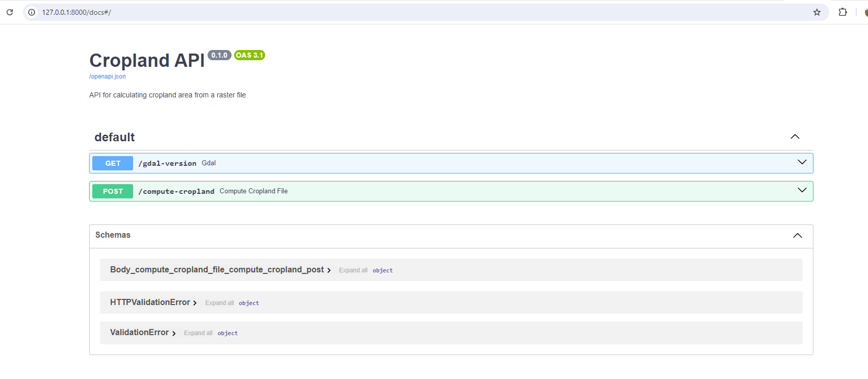Image resolution: width=868 pixels, height=379 pixels.
Task: Click the POST method badge
Action: click(x=113, y=191)
